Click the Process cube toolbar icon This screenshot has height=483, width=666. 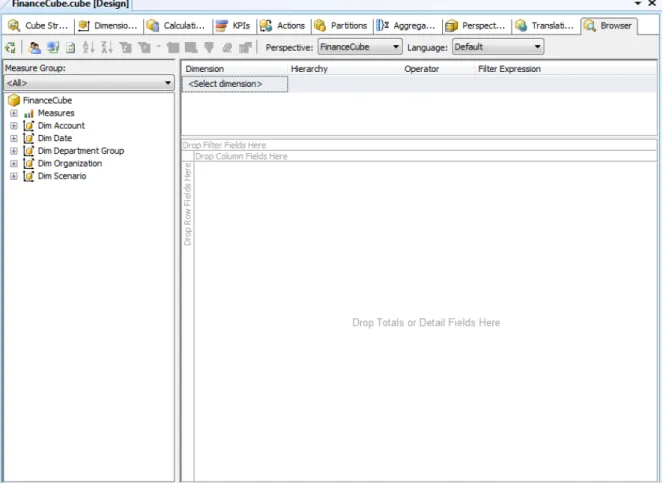(x=10, y=47)
